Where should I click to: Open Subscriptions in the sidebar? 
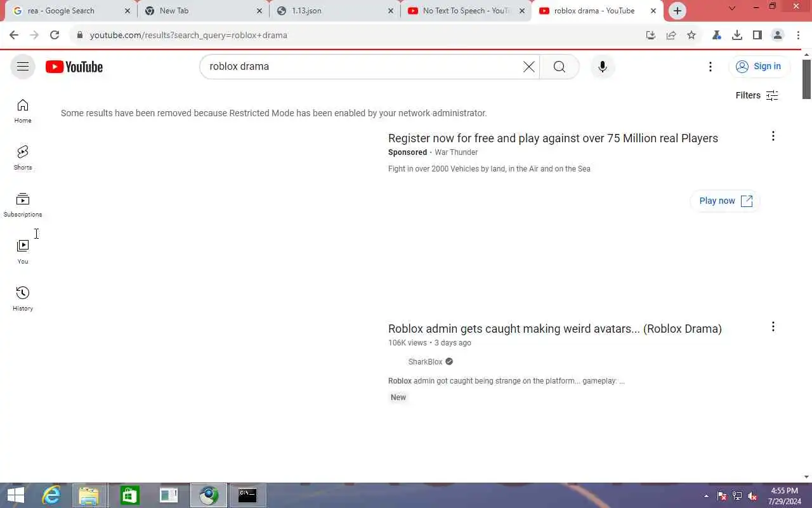click(x=23, y=205)
